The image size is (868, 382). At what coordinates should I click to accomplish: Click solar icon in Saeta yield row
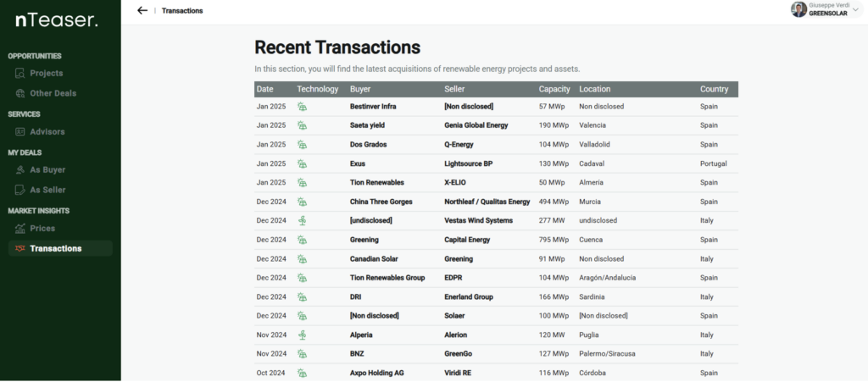[302, 125]
